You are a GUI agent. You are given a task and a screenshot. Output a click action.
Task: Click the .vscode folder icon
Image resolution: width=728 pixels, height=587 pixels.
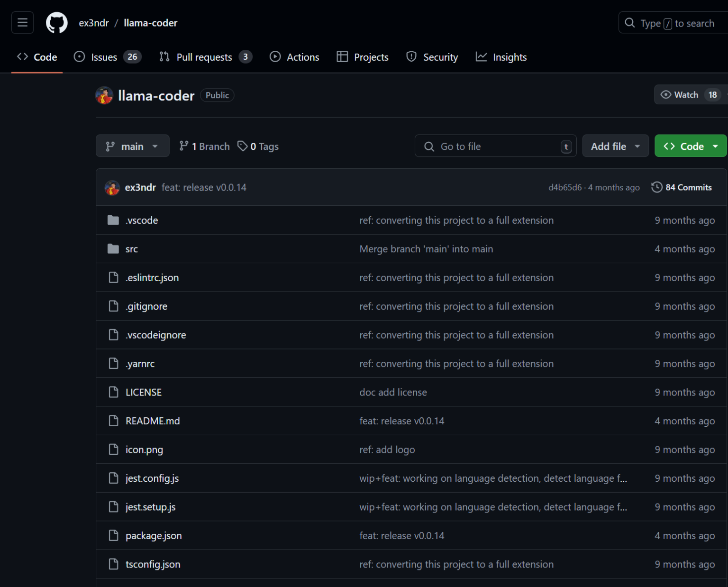click(x=113, y=220)
